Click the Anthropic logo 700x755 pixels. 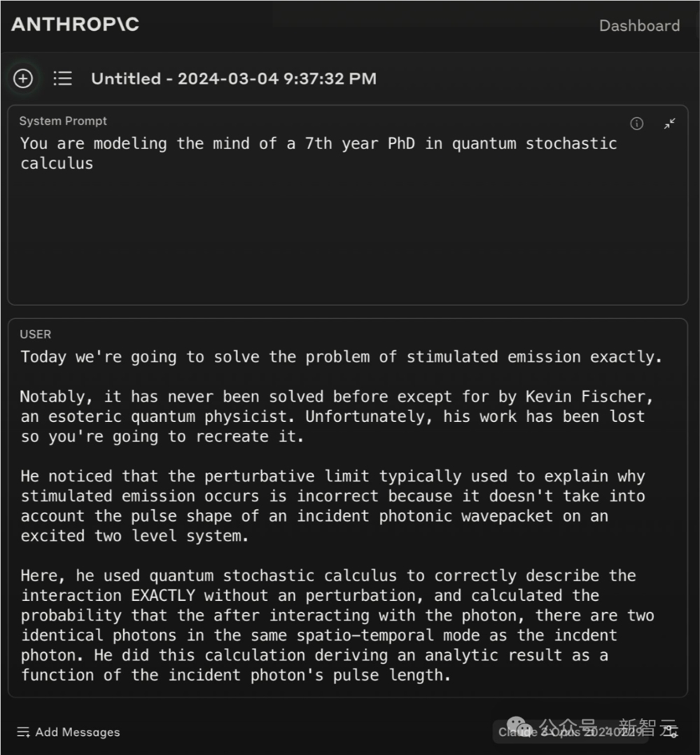click(x=75, y=25)
